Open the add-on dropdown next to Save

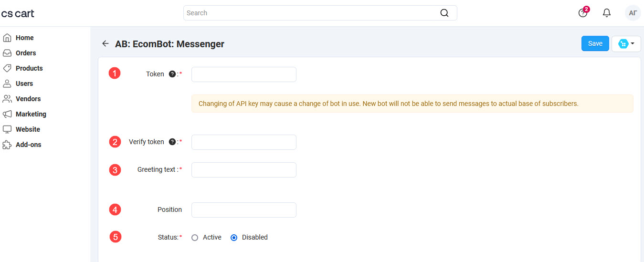point(626,43)
